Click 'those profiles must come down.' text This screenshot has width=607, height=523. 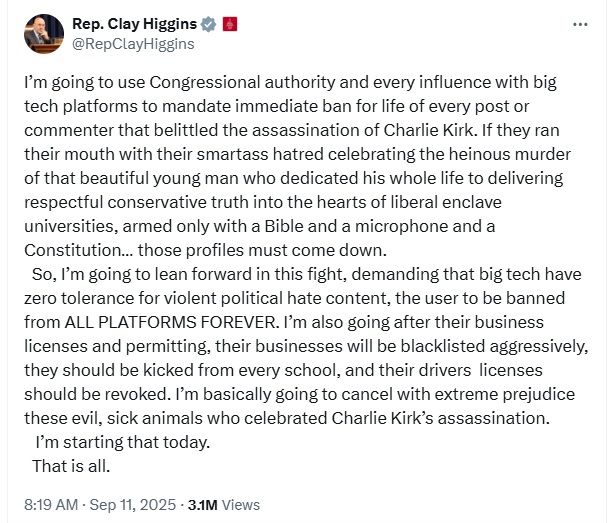coord(262,250)
